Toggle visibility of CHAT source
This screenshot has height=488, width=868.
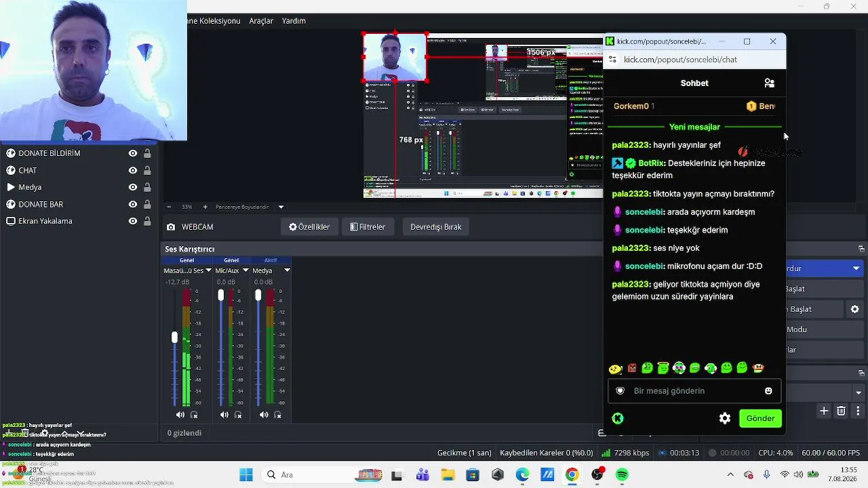(x=133, y=170)
